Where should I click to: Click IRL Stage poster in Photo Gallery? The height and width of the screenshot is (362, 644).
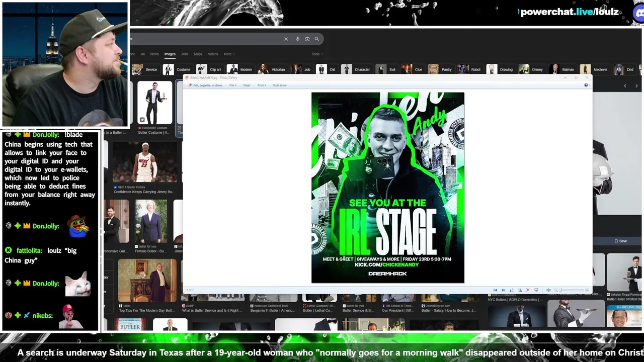coord(387,187)
